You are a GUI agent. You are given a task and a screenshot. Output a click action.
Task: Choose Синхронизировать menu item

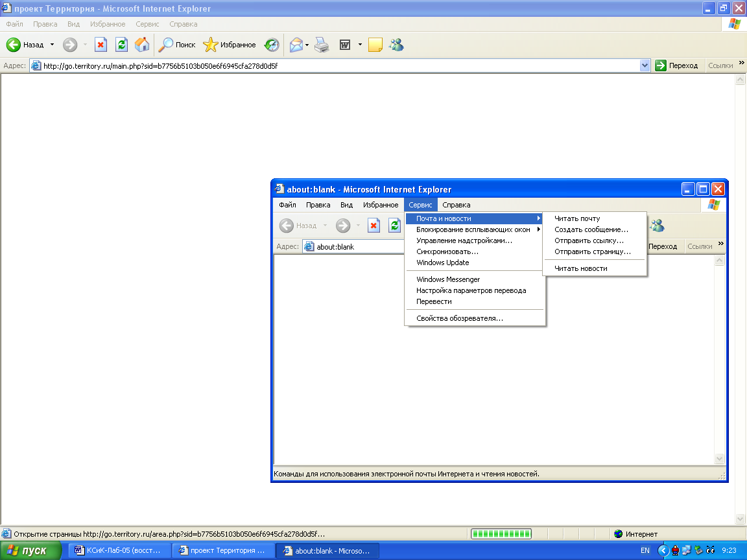pos(475,251)
